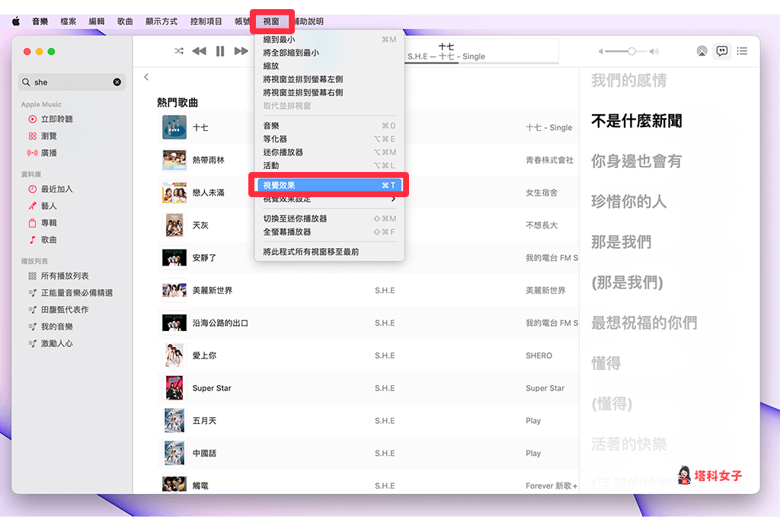Viewport: 780px width, 532px height.
Task: Click the song progress bar under 十七
Action: [481, 63]
